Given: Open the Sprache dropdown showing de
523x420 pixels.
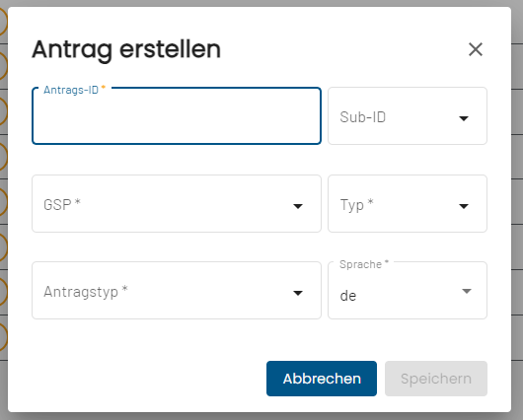Looking at the screenshot, I should 408,290.
